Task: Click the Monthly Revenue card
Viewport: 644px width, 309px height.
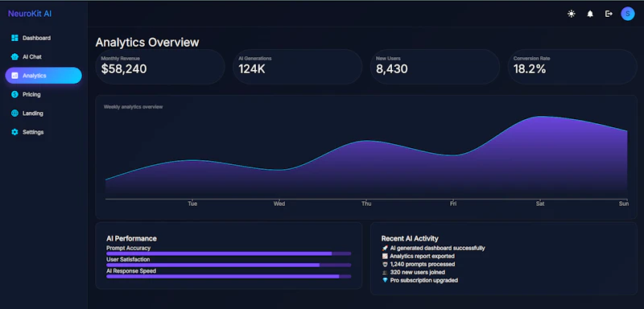Action: 160,67
